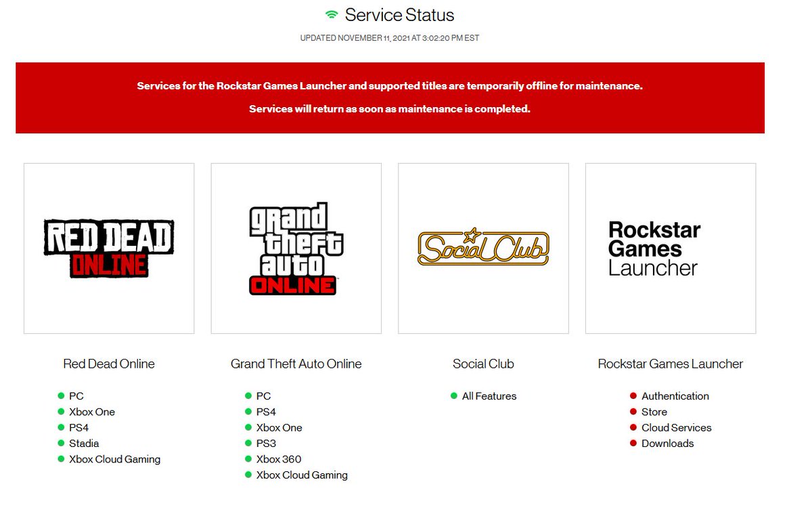
Task: Click the Store status entry
Action: click(x=654, y=412)
